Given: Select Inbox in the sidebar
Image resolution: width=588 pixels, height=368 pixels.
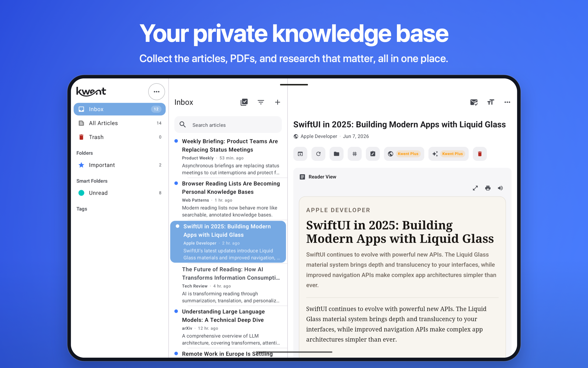Looking at the screenshot, I should pyautogui.click(x=119, y=109).
